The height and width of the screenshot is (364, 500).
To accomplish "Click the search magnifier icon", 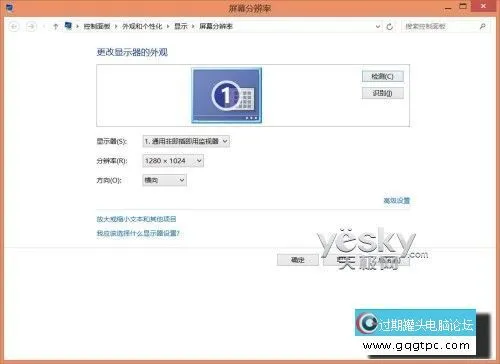I will coord(482,26).
